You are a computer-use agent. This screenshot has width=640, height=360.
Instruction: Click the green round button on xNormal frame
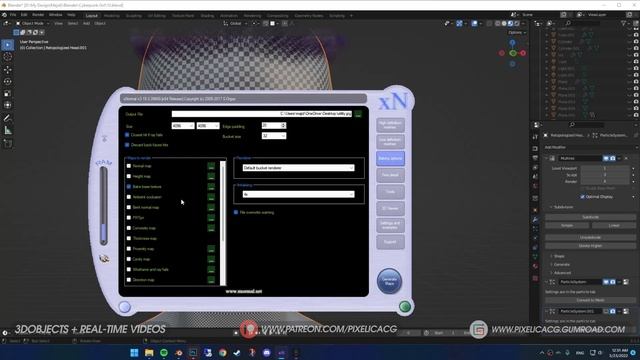[405, 307]
